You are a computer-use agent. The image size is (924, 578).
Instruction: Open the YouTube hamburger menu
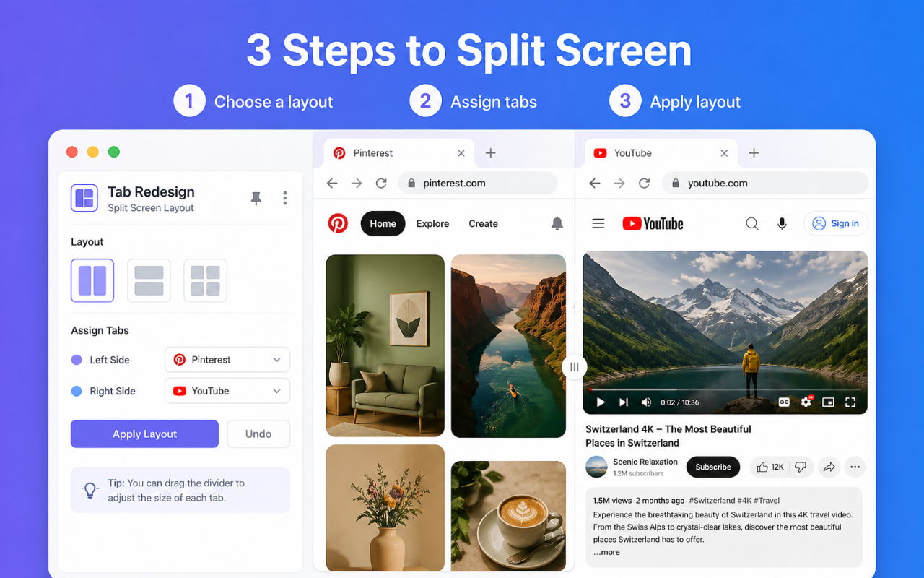[598, 224]
